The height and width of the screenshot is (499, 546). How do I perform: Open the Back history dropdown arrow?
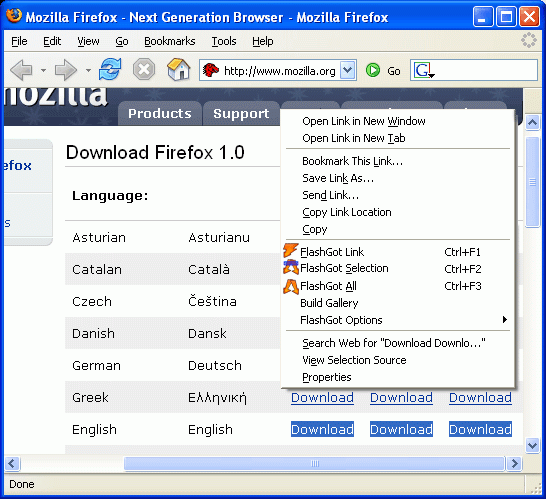coord(43,70)
